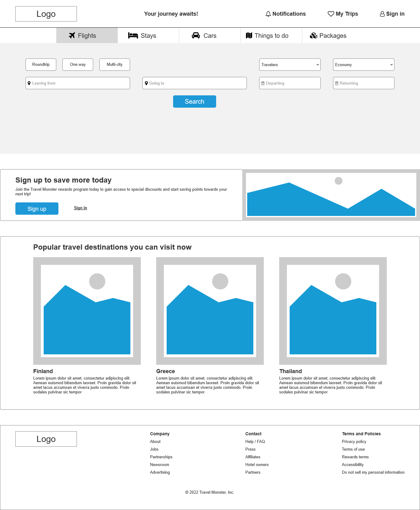Click the header Logo box
Screen dimensions: 420x510
(46, 14)
